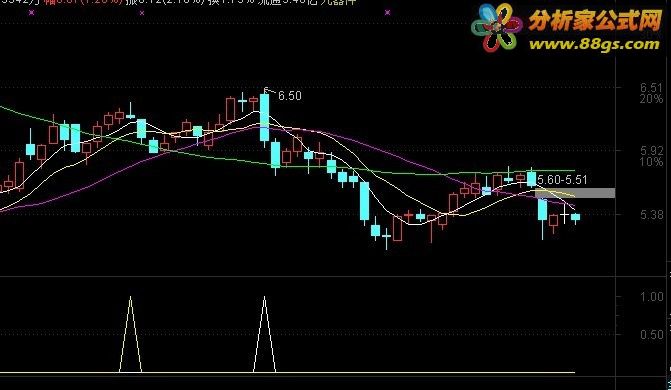Click the 分析家公式网 title text

coord(595,20)
